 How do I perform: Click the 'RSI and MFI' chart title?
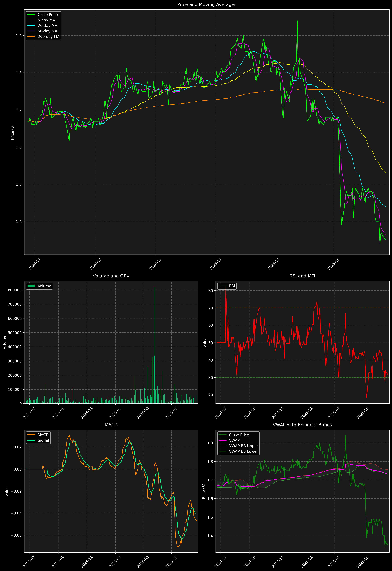[x=302, y=276]
